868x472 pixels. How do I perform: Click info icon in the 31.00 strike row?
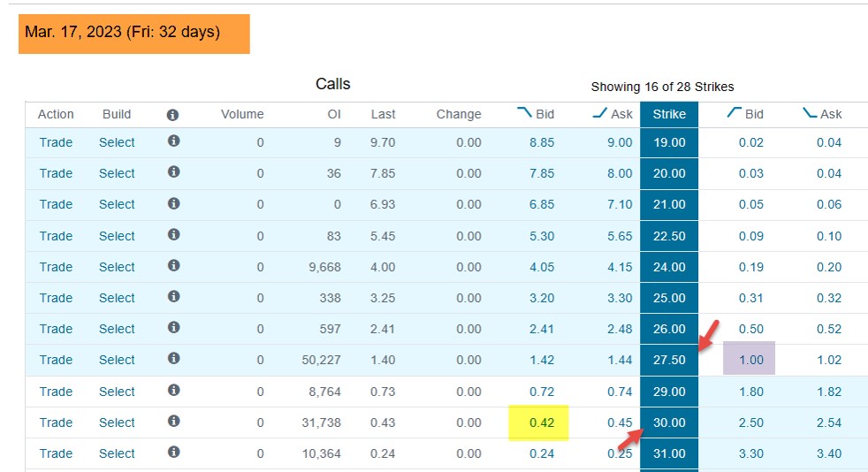(173, 453)
